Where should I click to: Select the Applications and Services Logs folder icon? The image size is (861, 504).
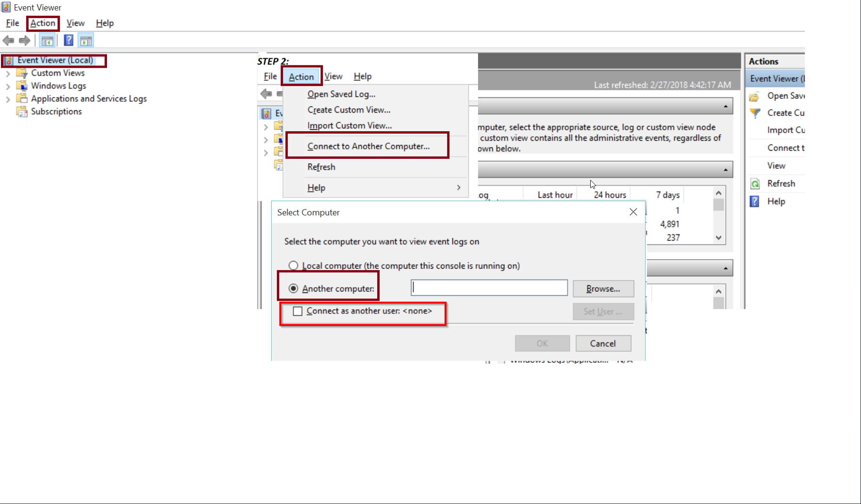click(x=22, y=98)
